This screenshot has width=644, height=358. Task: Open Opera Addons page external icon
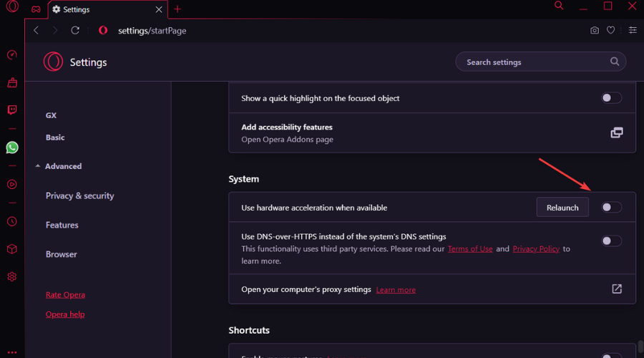[x=617, y=132]
